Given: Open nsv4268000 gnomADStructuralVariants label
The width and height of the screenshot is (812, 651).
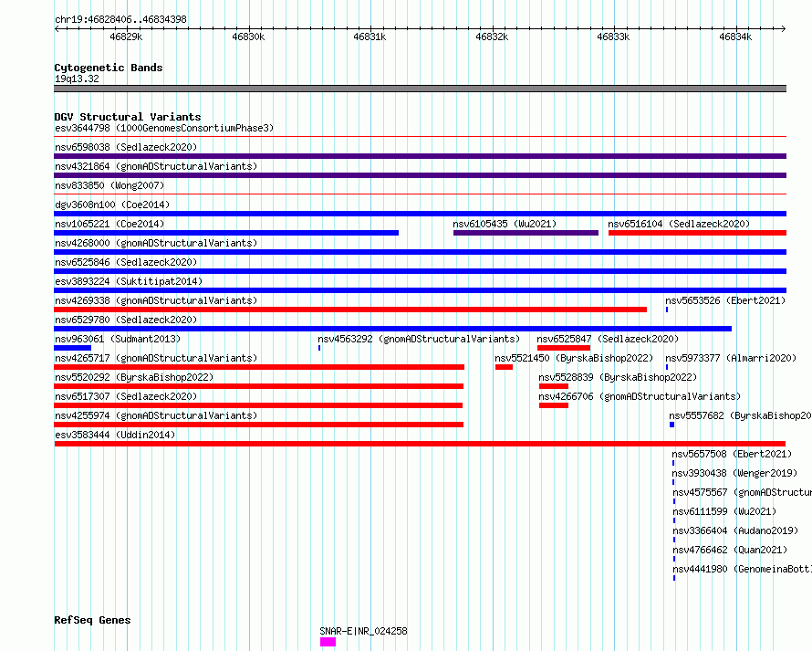Looking at the screenshot, I should click(x=156, y=243).
